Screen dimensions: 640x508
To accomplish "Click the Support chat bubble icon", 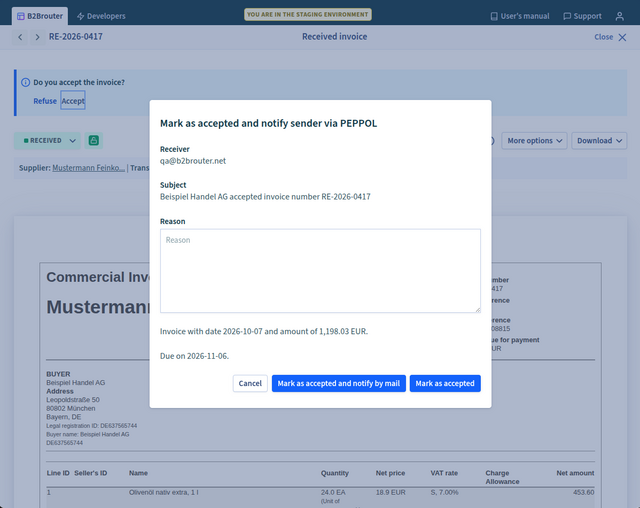I will tap(567, 16).
